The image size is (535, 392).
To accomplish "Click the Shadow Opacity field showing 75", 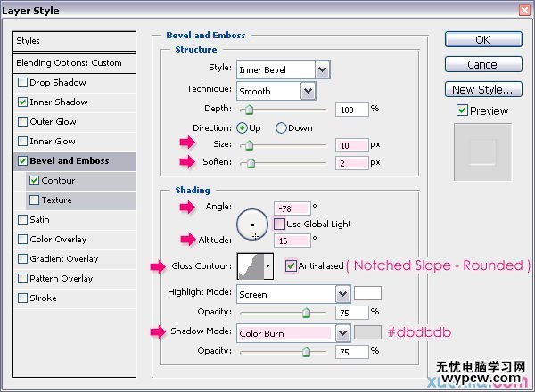I will [352, 352].
